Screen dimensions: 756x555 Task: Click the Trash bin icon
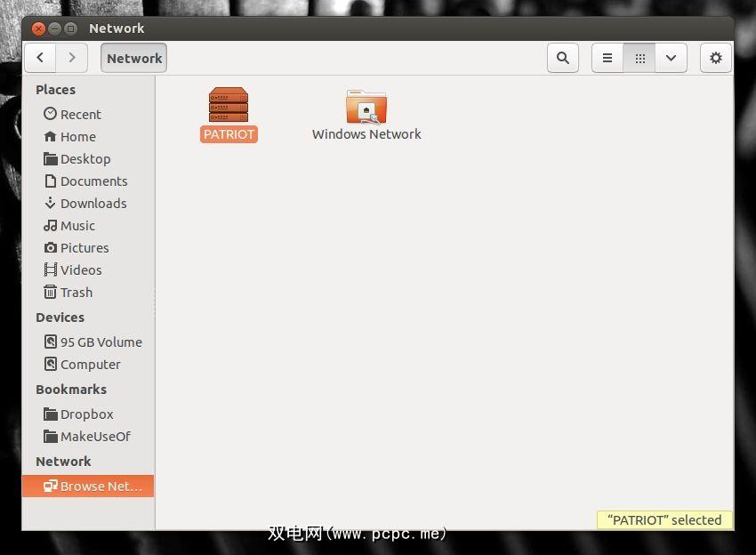click(x=50, y=292)
